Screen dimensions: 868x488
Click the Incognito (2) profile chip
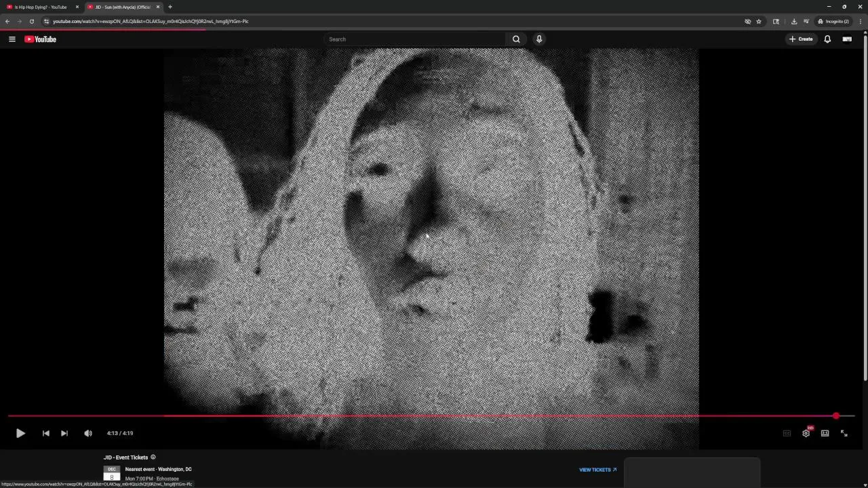833,21
